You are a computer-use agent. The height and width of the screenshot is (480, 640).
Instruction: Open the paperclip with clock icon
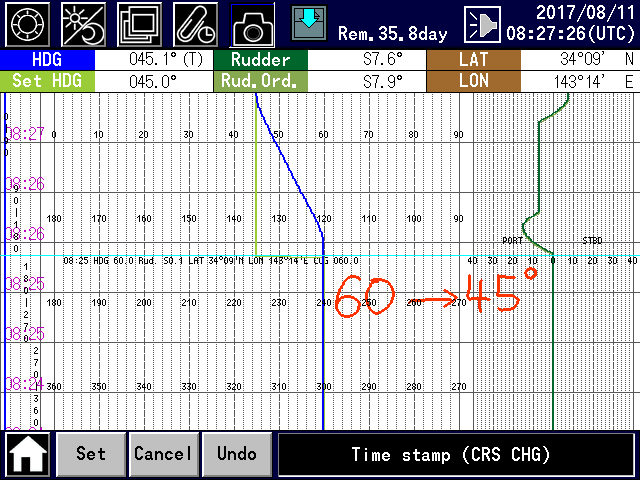tap(196, 24)
